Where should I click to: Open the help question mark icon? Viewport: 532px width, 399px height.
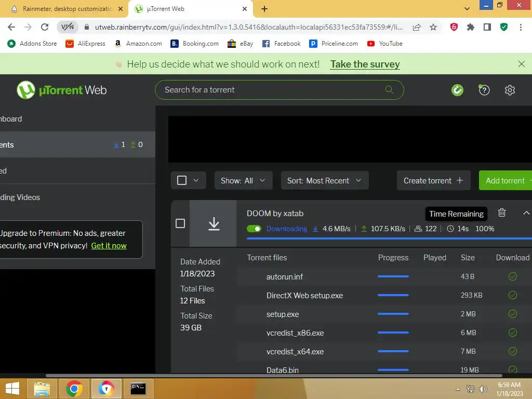coord(484,90)
